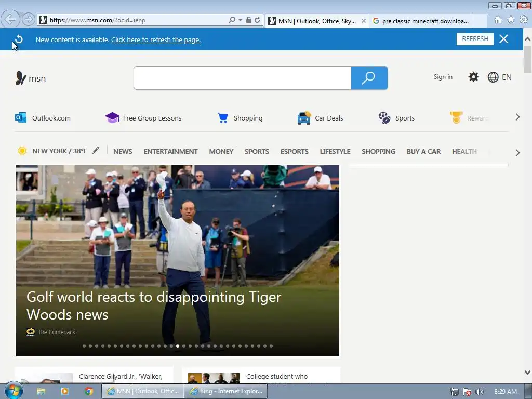532x399 pixels.
Task: Open the Shopping cart shortcut
Action: (240, 118)
